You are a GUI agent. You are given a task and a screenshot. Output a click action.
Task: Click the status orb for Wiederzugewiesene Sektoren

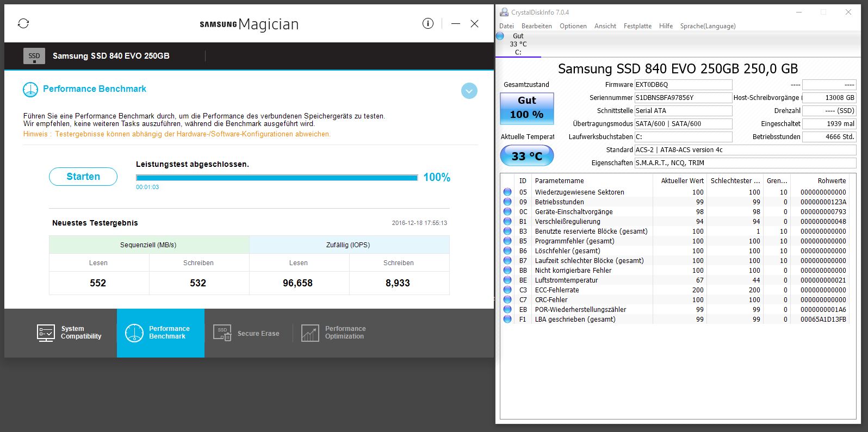point(507,192)
